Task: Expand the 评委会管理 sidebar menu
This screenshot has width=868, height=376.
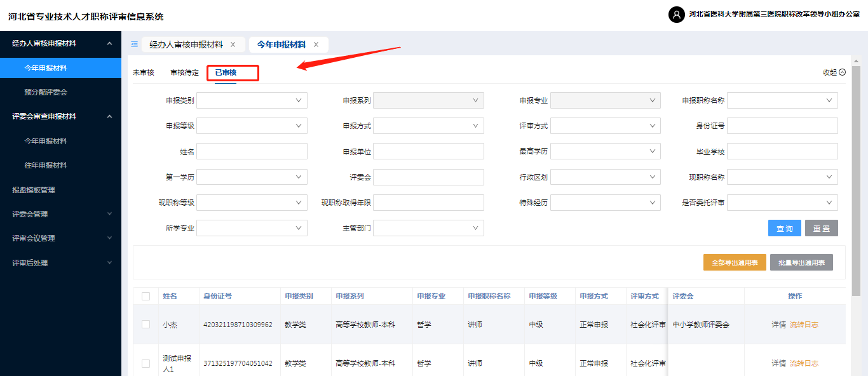Action: [110, 214]
